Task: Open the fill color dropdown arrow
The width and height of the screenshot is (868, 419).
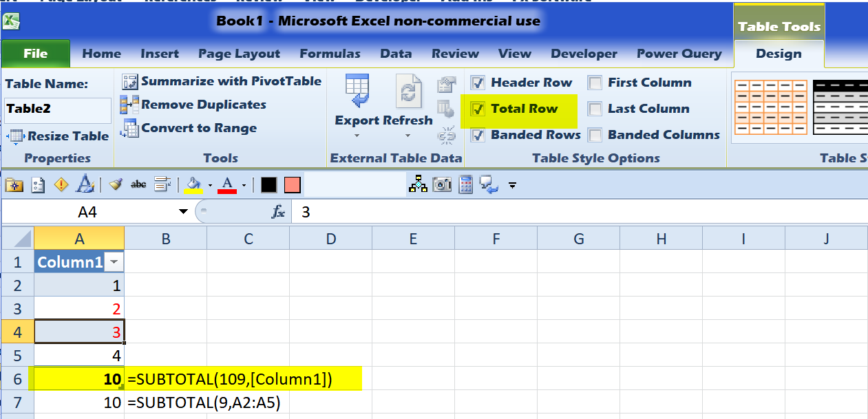Action: tap(210, 185)
